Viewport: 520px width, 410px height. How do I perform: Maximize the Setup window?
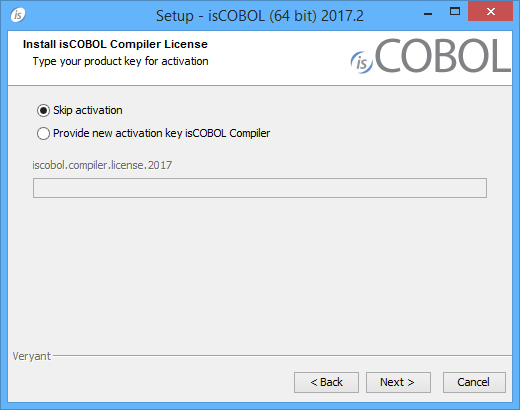pyautogui.click(x=455, y=12)
